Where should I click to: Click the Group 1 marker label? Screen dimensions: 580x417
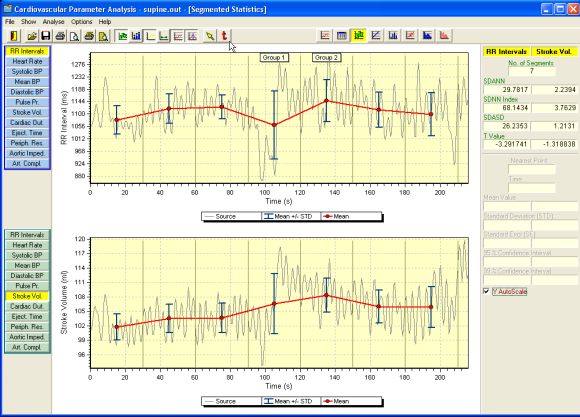click(x=274, y=58)
